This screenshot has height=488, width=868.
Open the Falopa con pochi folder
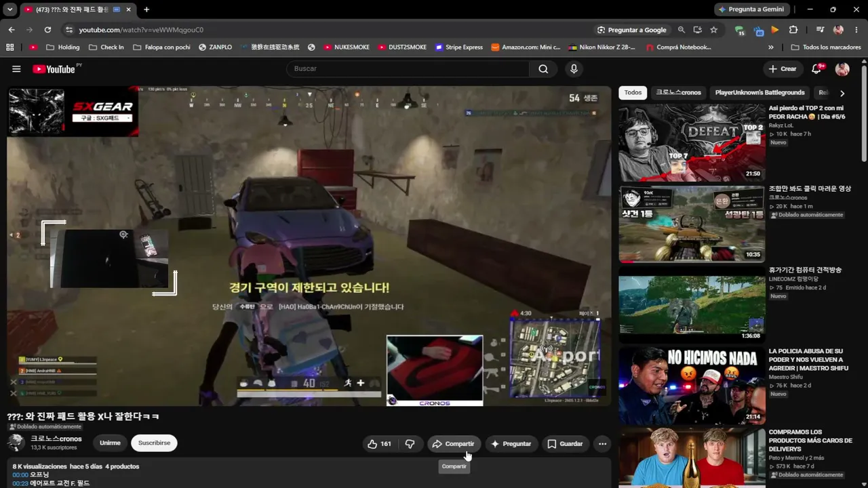point(161,47)
